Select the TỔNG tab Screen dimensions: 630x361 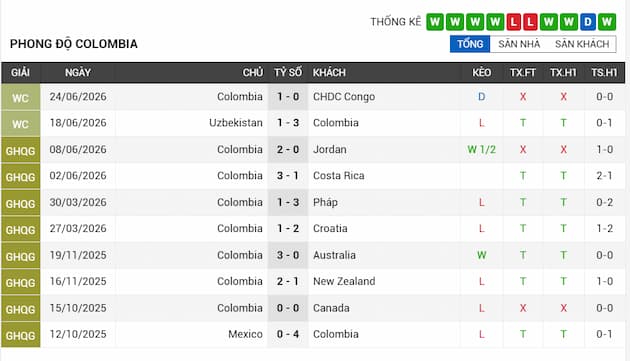point(470,44)
